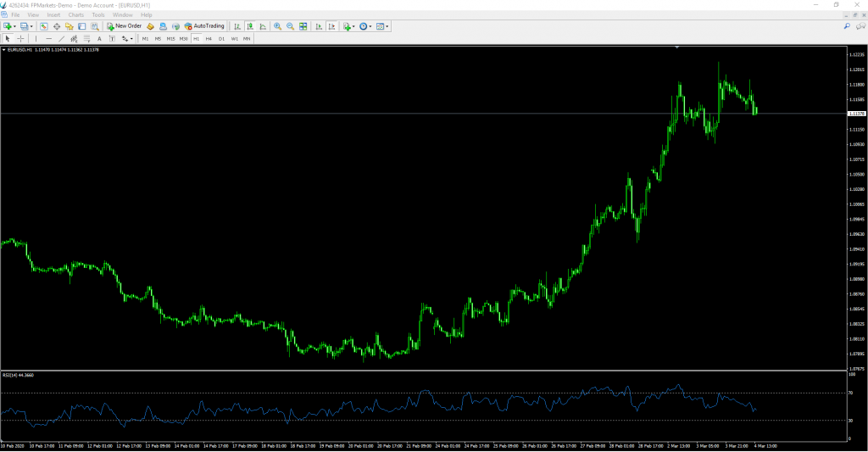Image resolution: width=868 pixels, height=452 pixels.
Task: Switch chart to M15 timeframe
Action: pyautogui.click(x=170, y=39)
